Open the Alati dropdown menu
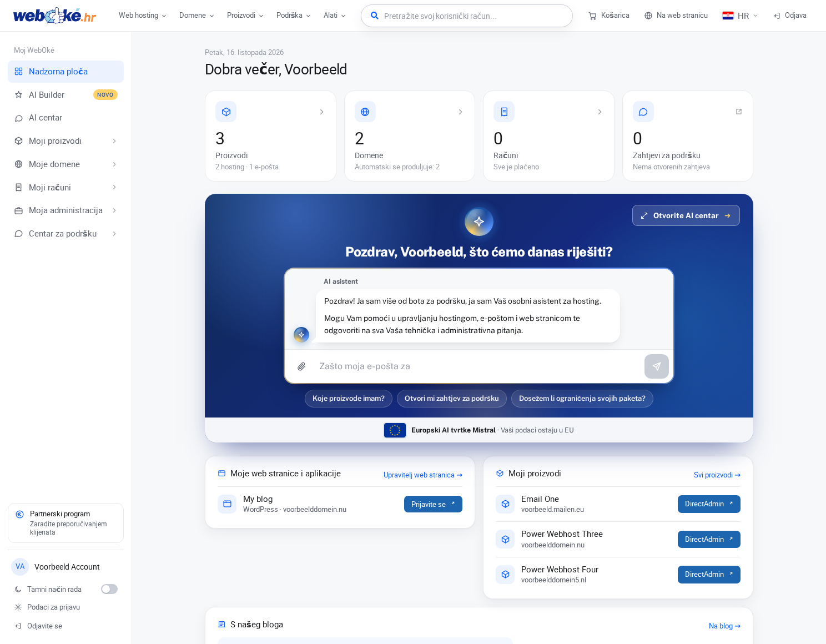826x644 pixels. (335, 16)
